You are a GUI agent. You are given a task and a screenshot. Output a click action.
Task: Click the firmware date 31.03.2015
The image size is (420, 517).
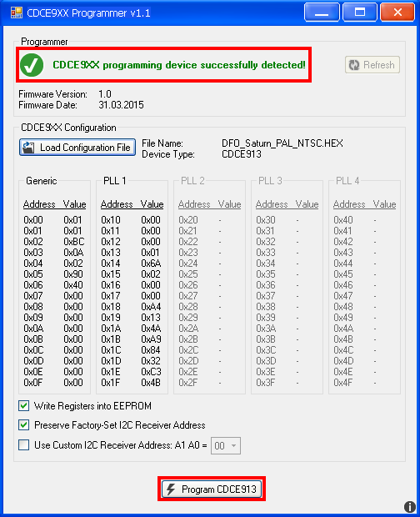(121, 105)
